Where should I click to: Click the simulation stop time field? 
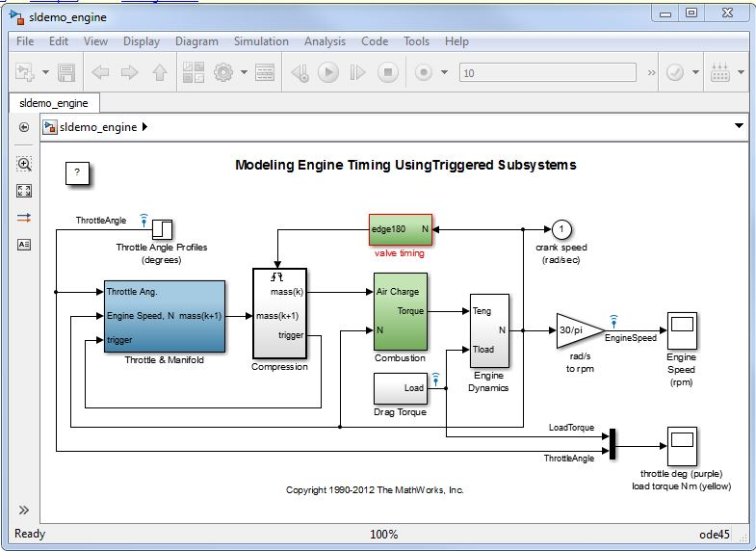coord(546,72)
